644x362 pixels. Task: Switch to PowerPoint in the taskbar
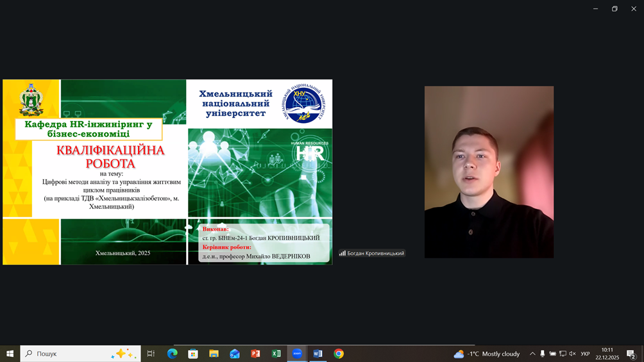pyautogui.click(x=255, y=354)
